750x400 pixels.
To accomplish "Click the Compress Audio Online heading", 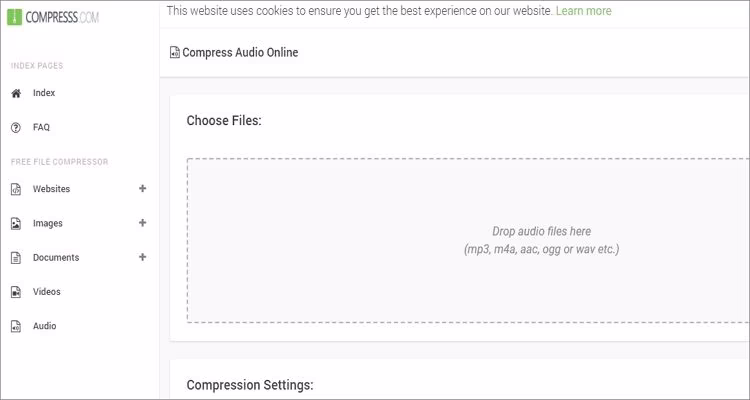I will tap(240, 53).
